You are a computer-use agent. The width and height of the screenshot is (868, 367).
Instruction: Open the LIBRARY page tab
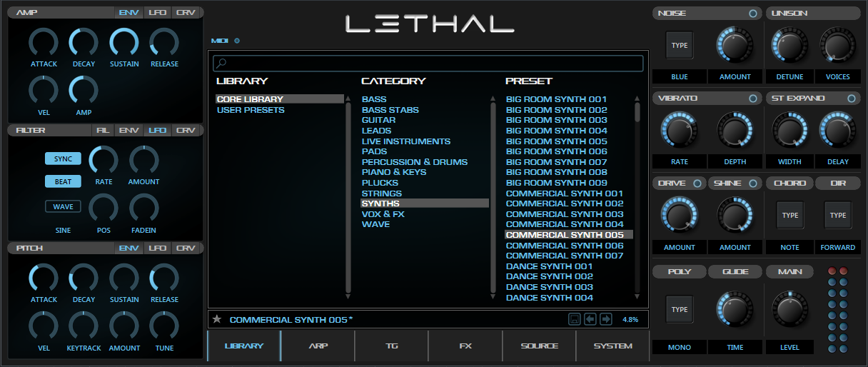pos(244,346)
